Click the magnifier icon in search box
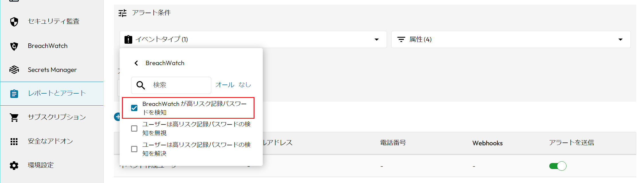This screenshot has width=644, height=183. [x=141, y=85]
